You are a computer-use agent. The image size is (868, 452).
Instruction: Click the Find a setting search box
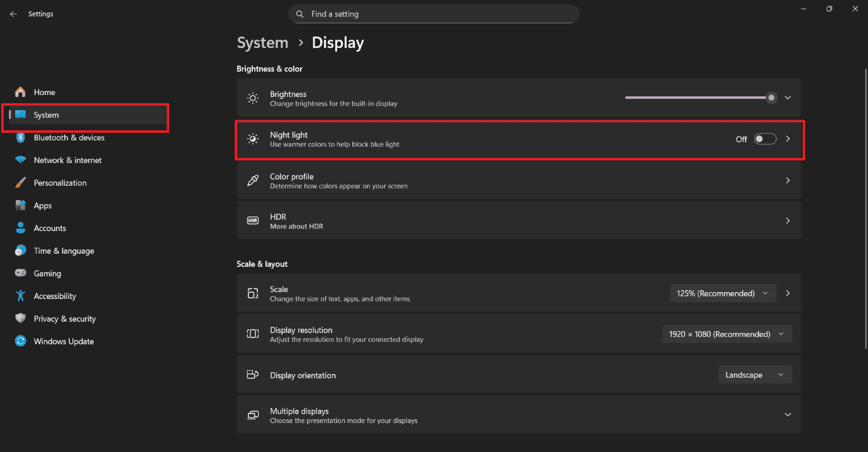tap(433, 13)
